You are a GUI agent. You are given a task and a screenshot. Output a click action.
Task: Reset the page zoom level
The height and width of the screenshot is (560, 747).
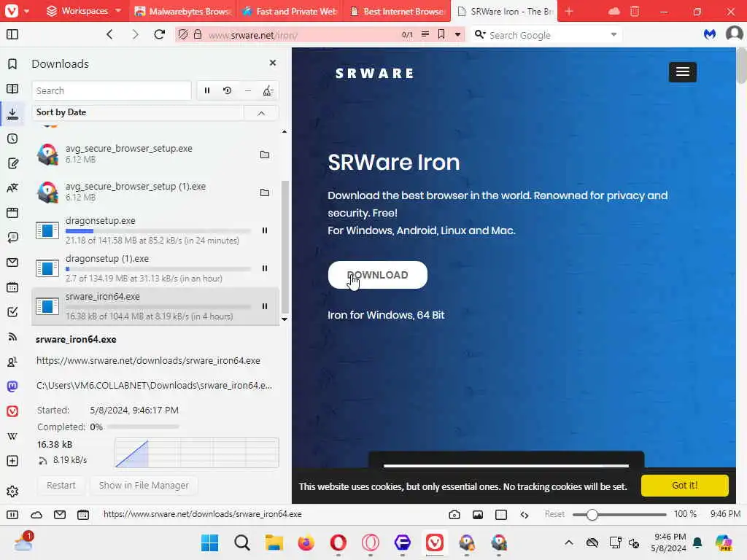pos(554,514)
